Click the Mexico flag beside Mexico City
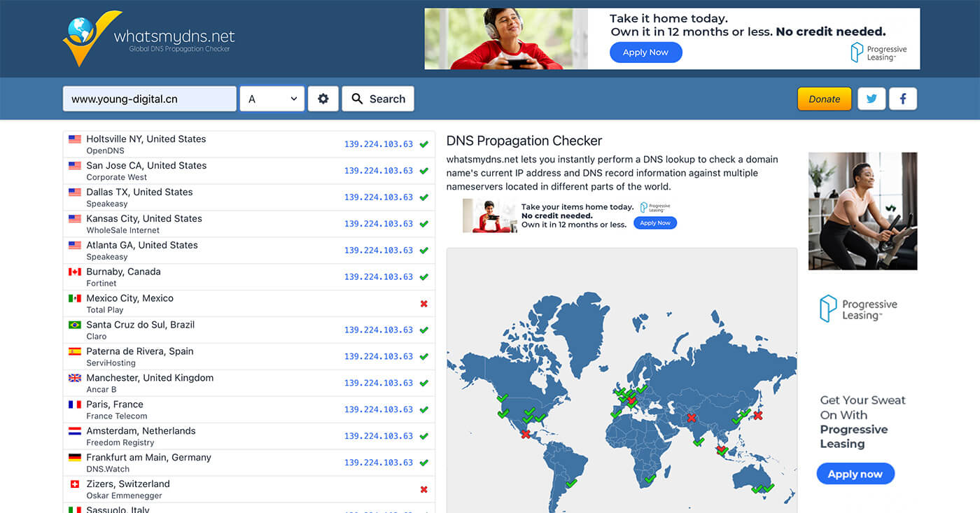Image resolution: width=980 pixels, height=513 pixels. pyautogui.click(x=75, y=298)
